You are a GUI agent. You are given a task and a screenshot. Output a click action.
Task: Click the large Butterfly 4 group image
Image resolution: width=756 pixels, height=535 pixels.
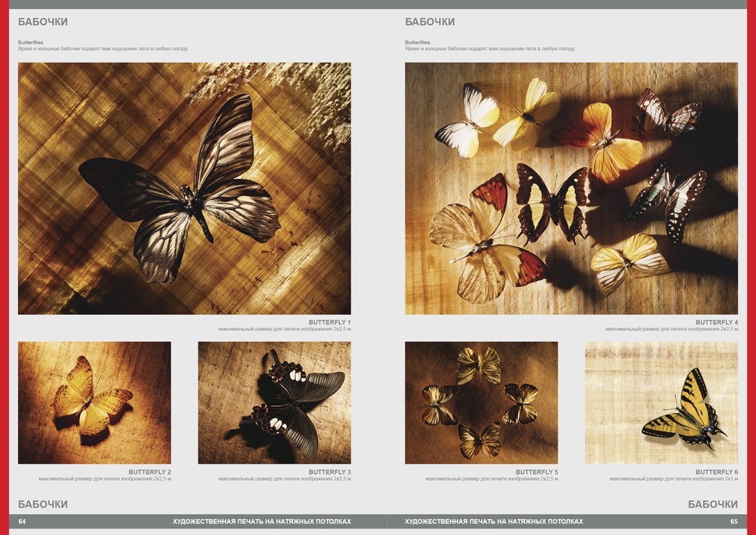coord(571,188)
